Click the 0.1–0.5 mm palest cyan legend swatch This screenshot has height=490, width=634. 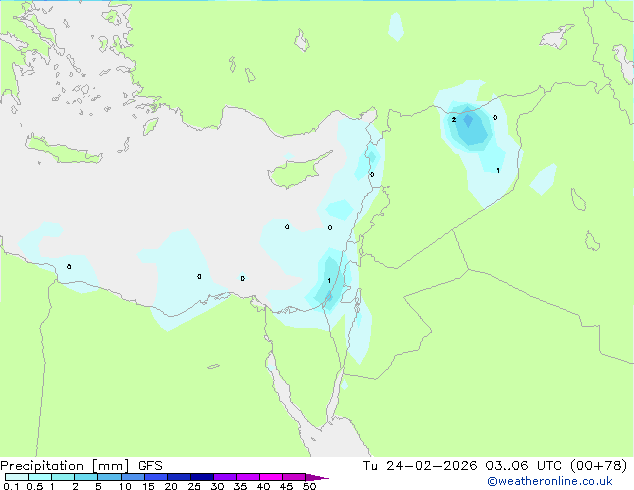[x=17, y=477]
